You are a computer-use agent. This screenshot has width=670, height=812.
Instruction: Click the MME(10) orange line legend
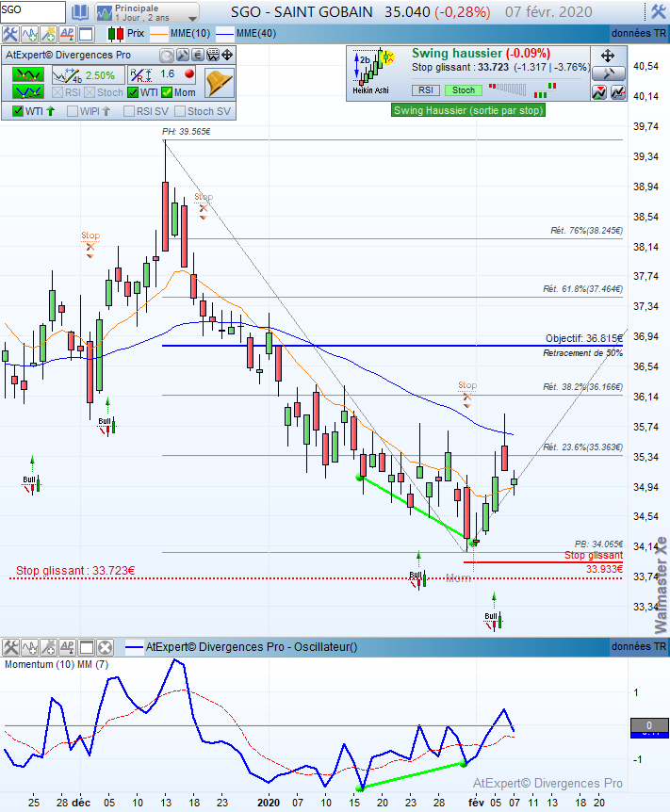180,34
